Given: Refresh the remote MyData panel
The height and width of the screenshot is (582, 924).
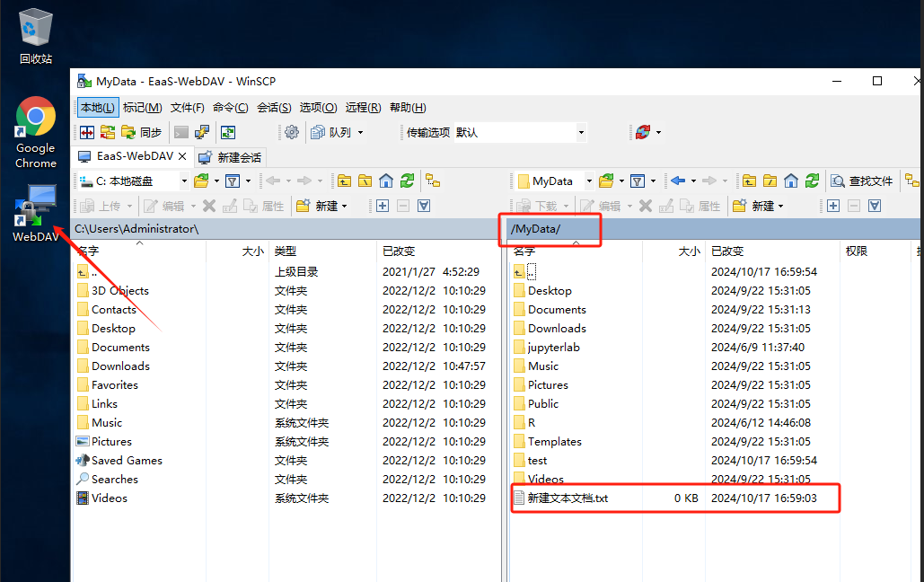Looking at the screenshot, I should (x=812, y=181).
